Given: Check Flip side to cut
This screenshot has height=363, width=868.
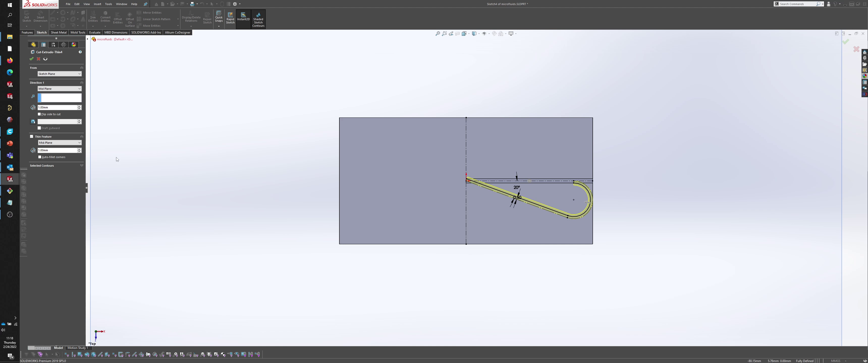Looking at the screenshot, I should (x=39, y=114).
